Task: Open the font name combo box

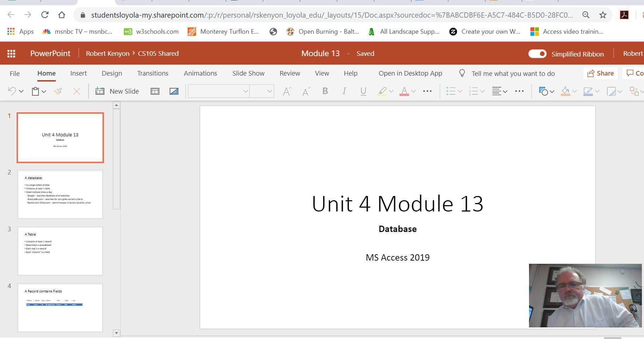Action: 219,91
